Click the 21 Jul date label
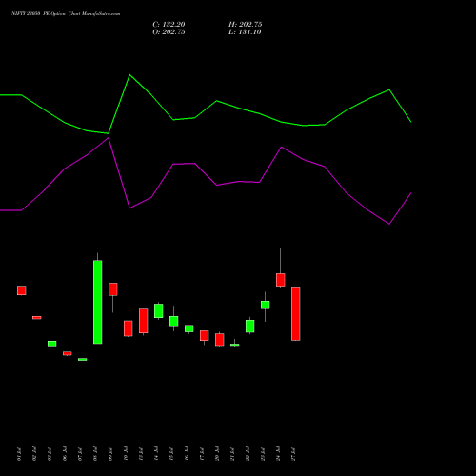The width and height of the screenshot is (476, 476). pos(232,454)
